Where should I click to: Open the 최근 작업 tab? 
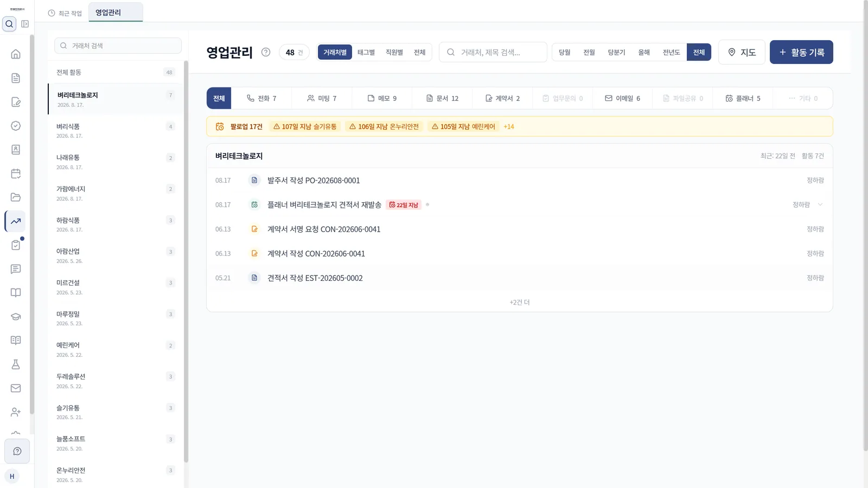65,13
